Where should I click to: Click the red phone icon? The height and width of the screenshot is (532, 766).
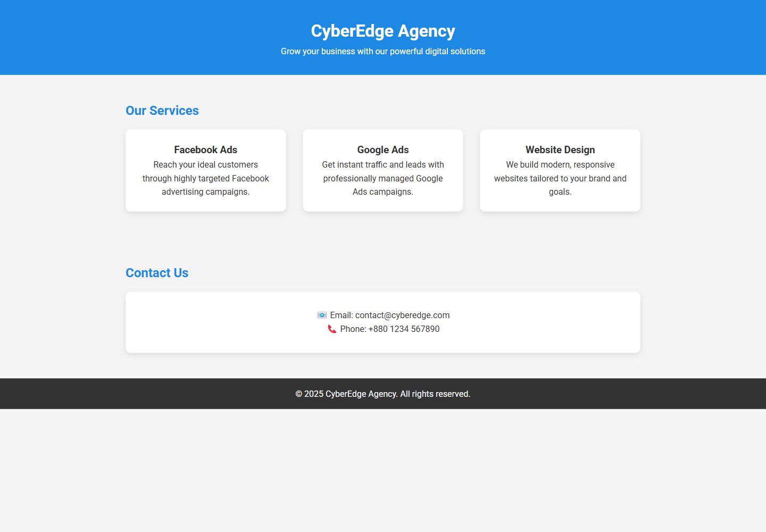[332, 329]
